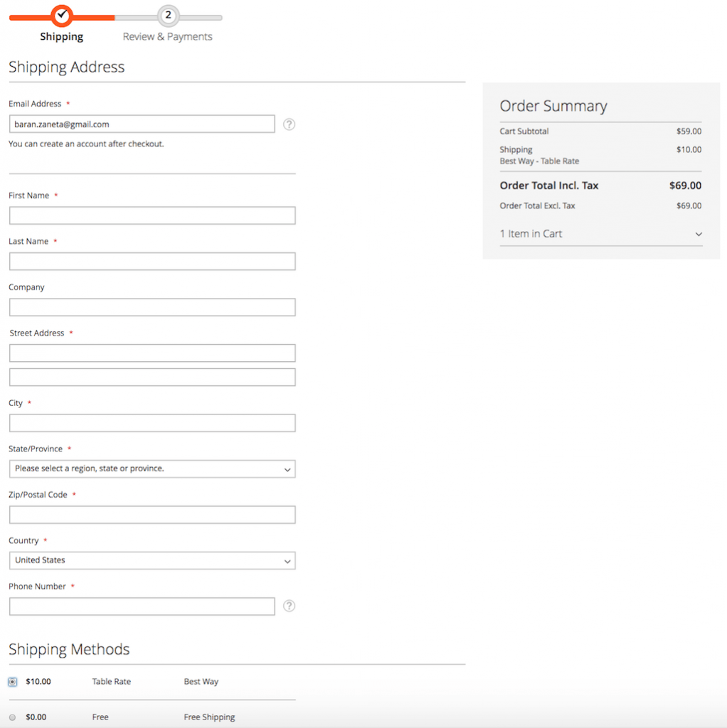The height and width of the screenshot is (728, 727).
Task: Click the step 2 circle icon
Action: (168, 15)
